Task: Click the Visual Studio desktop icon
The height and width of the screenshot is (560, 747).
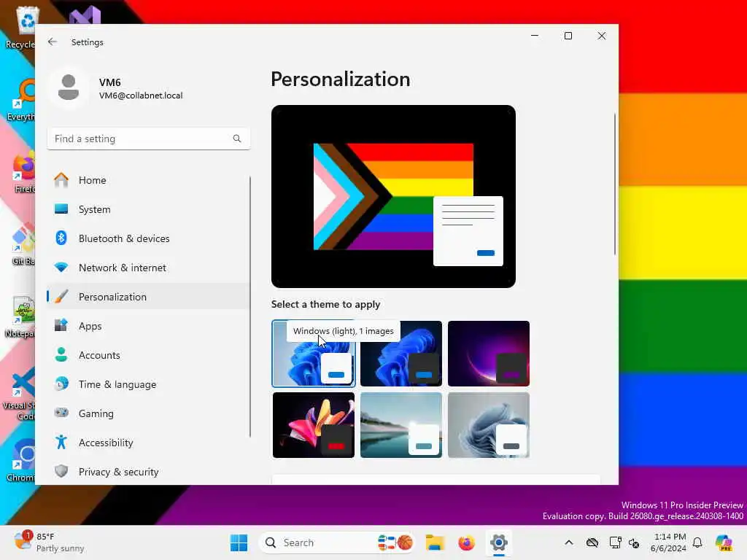Action: pyautogui.click(x=85, y=15)
